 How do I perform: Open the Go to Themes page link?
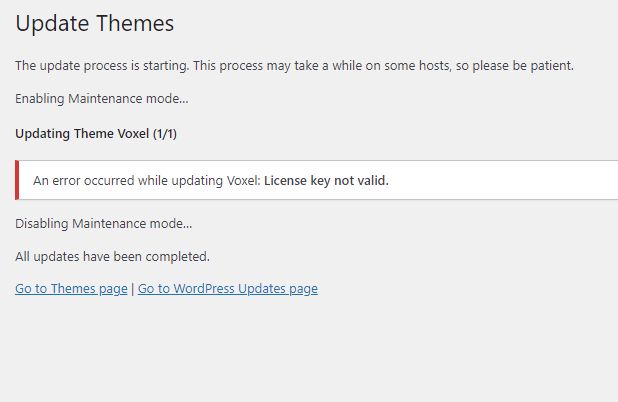coord(71,289)
